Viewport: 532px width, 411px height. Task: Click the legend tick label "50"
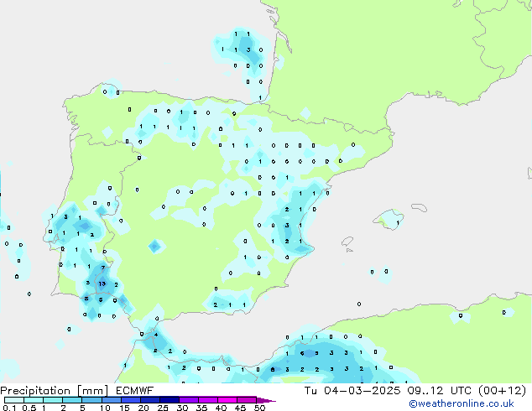(x=259, y=408)
